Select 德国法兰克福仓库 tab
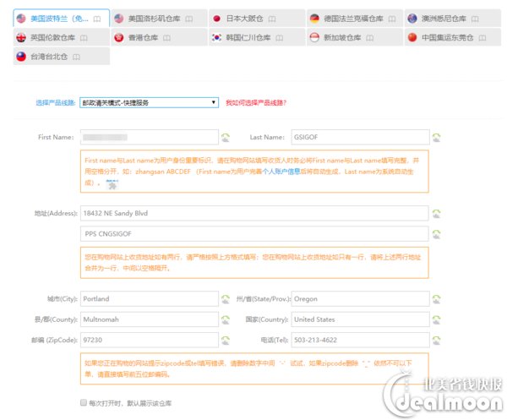Viewport: 507px width, 420px height. click(355, 19)
